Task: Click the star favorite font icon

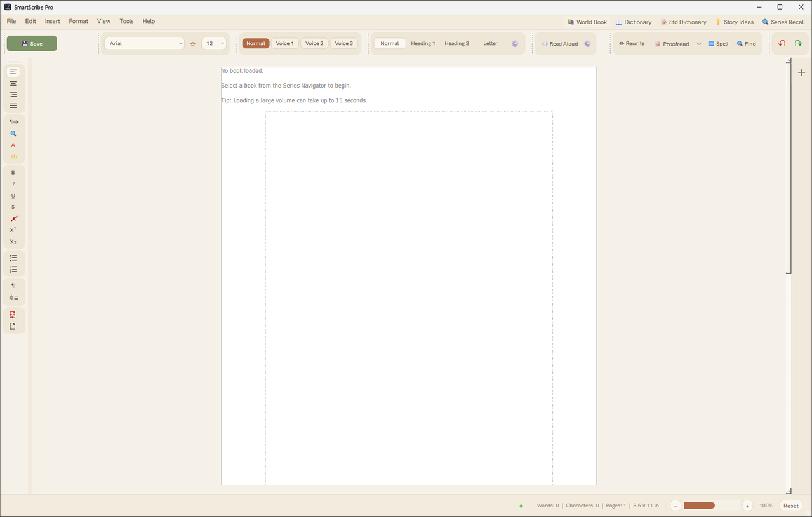Action: point(193,44)
